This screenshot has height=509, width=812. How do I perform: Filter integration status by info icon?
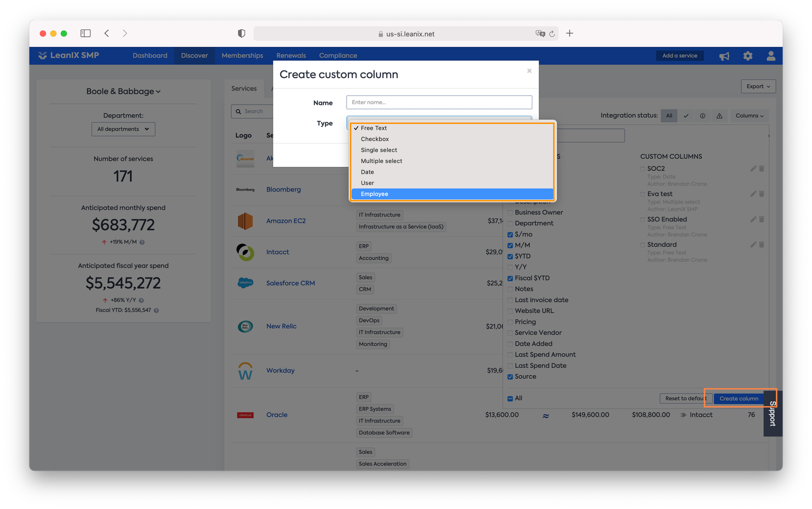click(x=703, y=116)
